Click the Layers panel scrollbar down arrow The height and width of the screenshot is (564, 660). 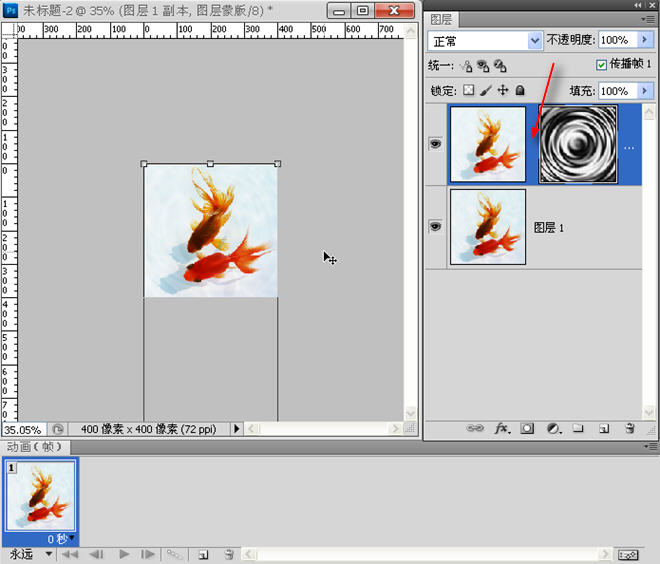(x=649, y=411)
